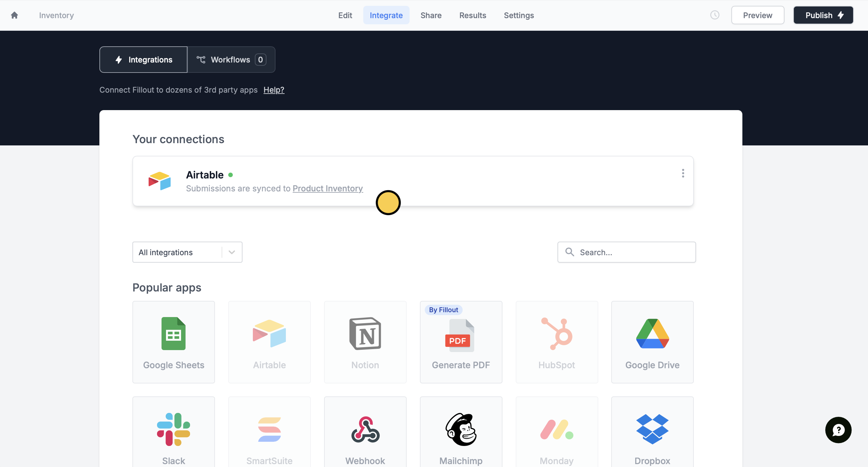Select the Integrations tab
The height and width of the screenshot is (467, 868).
click(x=143, y=60)
